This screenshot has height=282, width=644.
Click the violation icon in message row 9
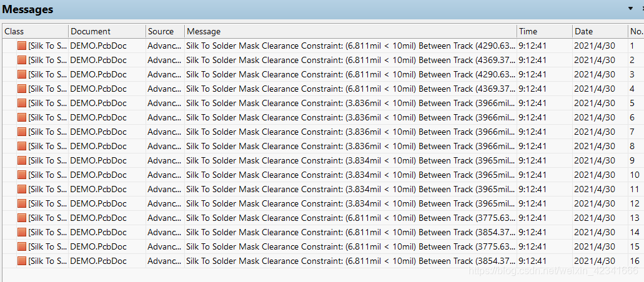pyautogui.click(x=22, y=160)
